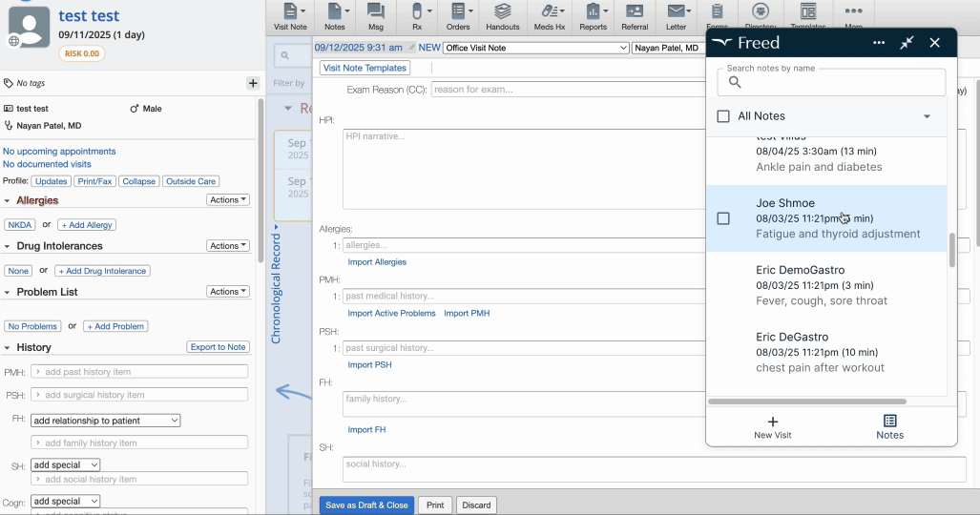Click the Discard button
This screenshot has height=515, width=980.
(476, 505)
